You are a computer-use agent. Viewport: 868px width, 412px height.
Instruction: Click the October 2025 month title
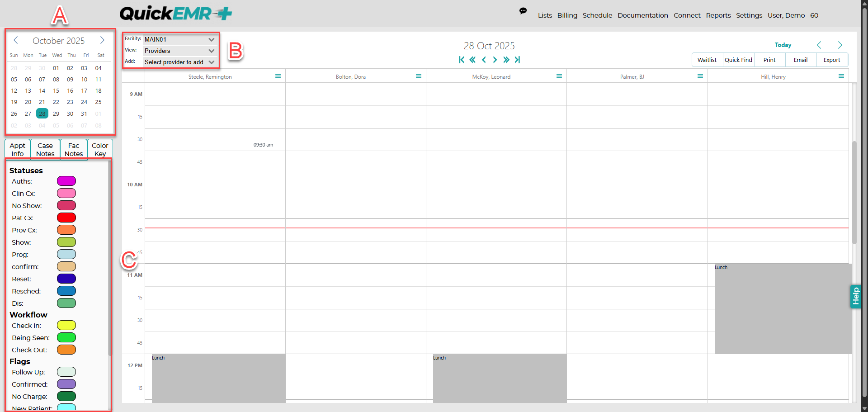pos(59,41)
